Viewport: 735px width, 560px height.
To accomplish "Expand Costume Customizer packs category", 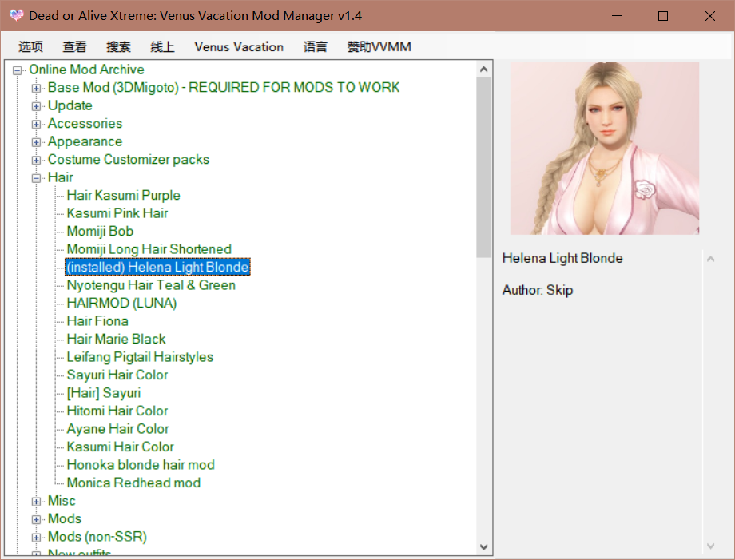I will (36, 160).
